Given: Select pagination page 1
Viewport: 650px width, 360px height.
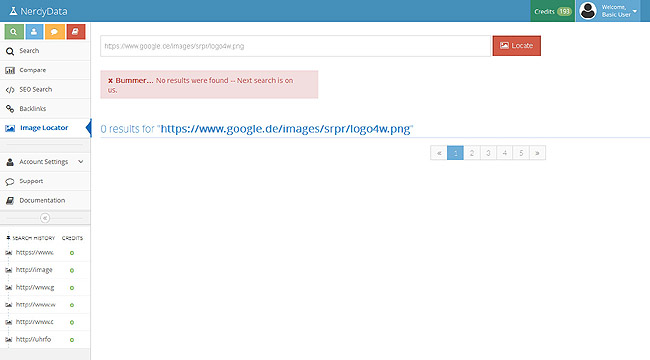Looking at the screenshot, I should [455, 153].
